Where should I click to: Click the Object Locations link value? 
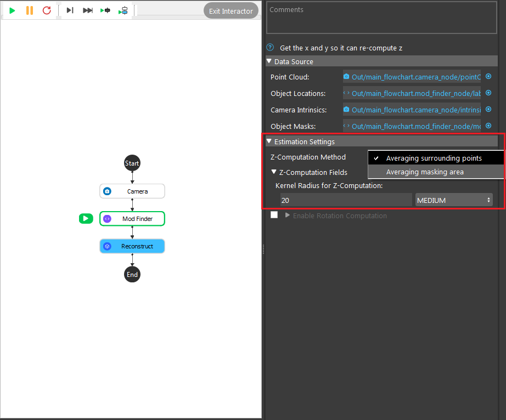coord(416,93)
